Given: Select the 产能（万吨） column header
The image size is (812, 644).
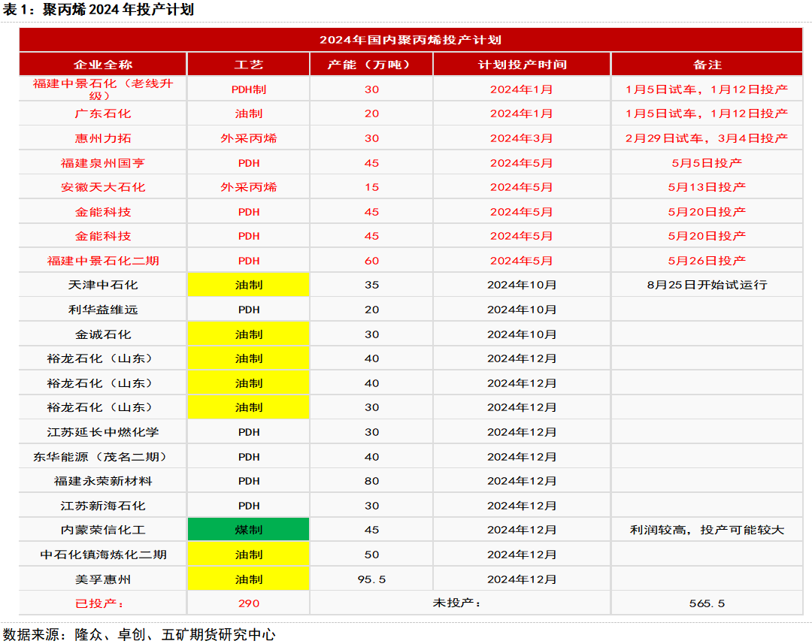Looking at the screenshot, I should coord(371,65).
